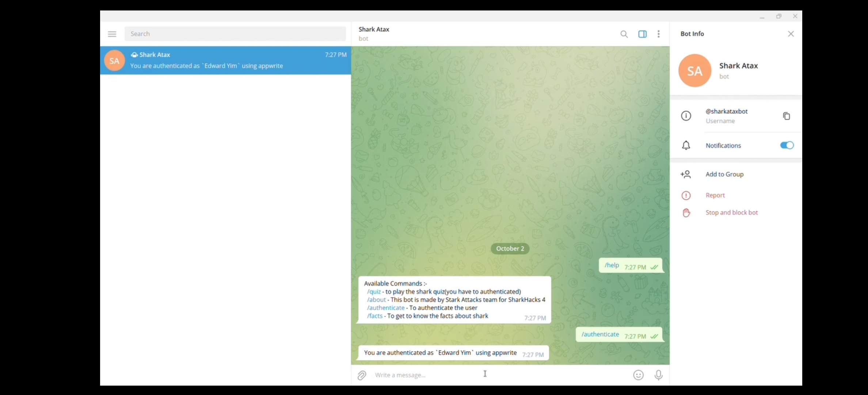Click the microphone voice message icon
The image size is (868, 395).
coord(658,375)
